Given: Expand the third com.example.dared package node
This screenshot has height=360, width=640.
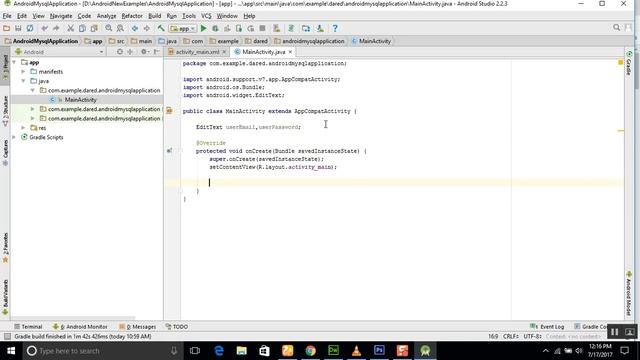Looking at the screenshot, I should click(33, 119).
